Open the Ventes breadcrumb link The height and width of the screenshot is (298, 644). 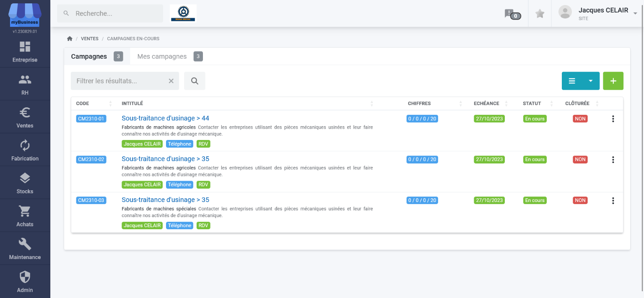click(90, 39)
